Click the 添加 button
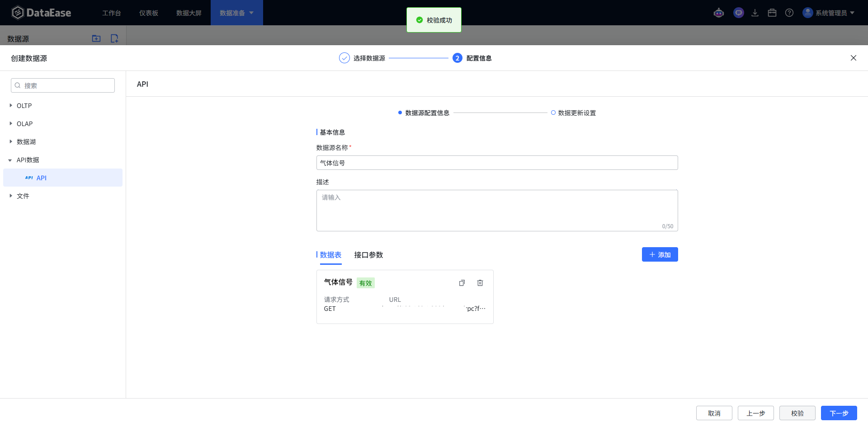The height and width of the screenshot is (427, 868). 660,254
